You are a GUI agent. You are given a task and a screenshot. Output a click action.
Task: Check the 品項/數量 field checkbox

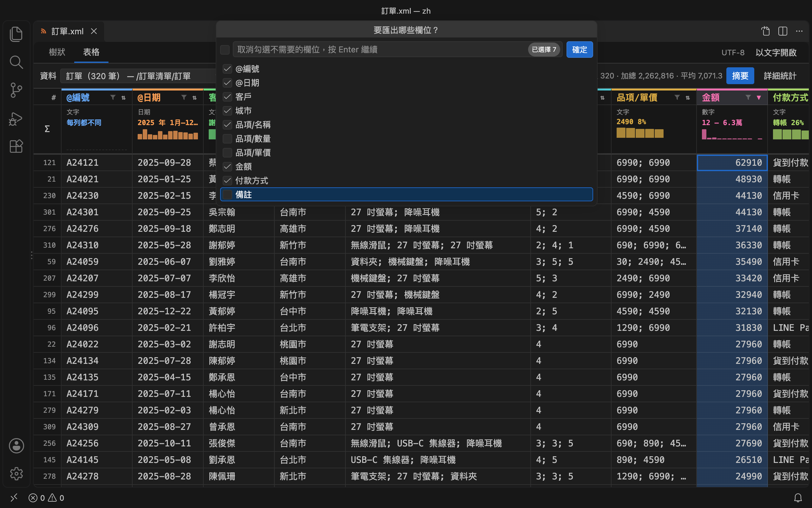coord(227,139)
